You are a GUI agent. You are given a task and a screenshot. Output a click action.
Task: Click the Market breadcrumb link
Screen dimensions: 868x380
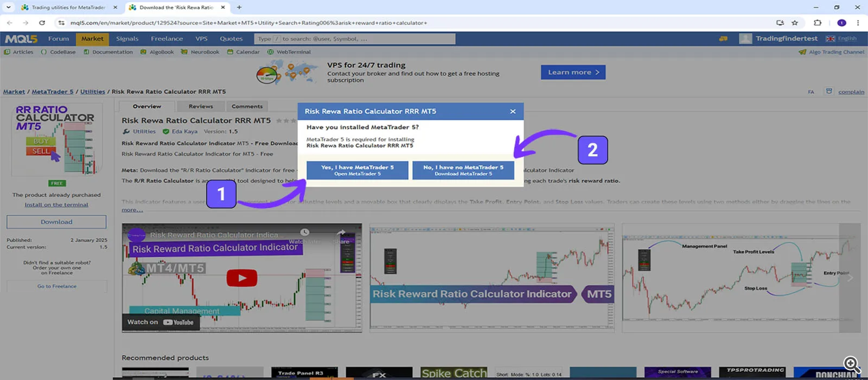coord(14,92)
